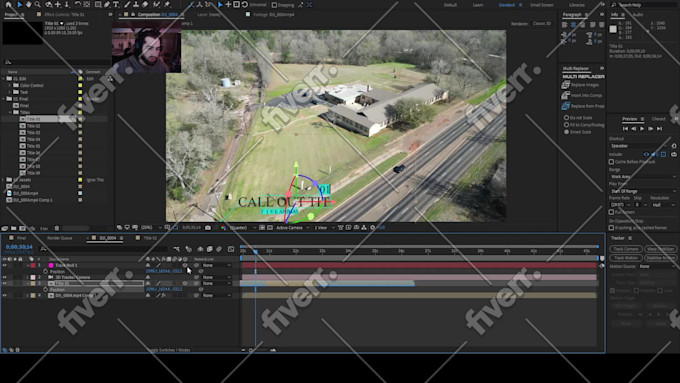
Task: Click the color sample swatch in Info panel
Action: pos(613,29)
